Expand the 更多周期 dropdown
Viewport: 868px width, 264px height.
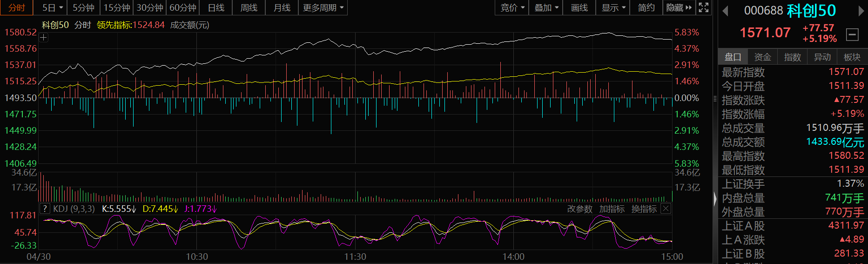click(x=323, y=7)
